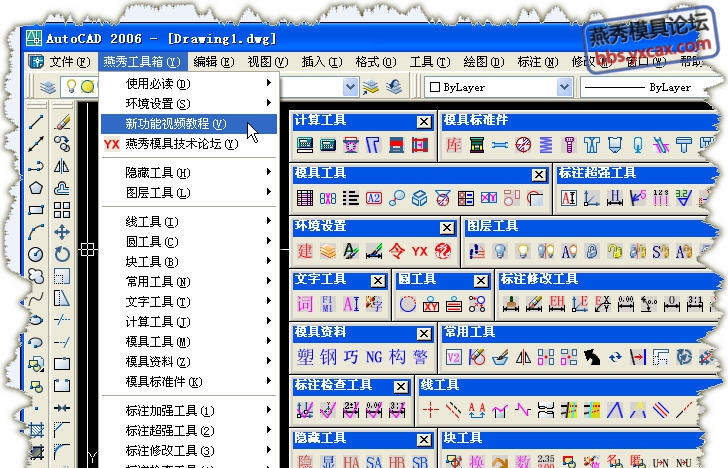Click the V2 icon in 常用工具
728x468 pixels.
pos(453,357)
